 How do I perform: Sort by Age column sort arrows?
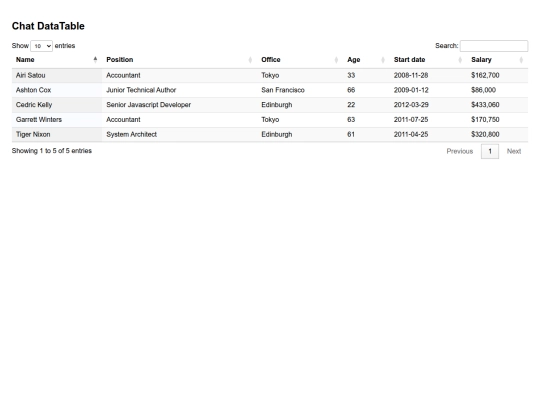(x=383, y=60)
